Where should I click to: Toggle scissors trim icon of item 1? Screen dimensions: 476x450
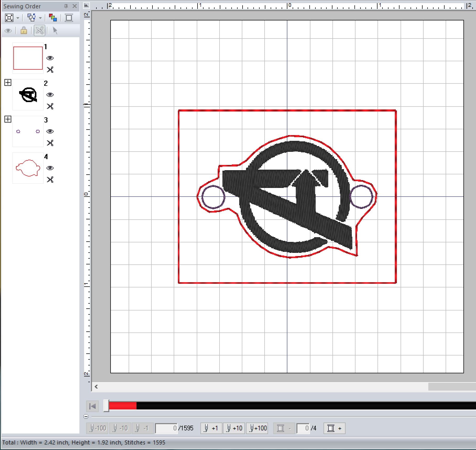50,70
